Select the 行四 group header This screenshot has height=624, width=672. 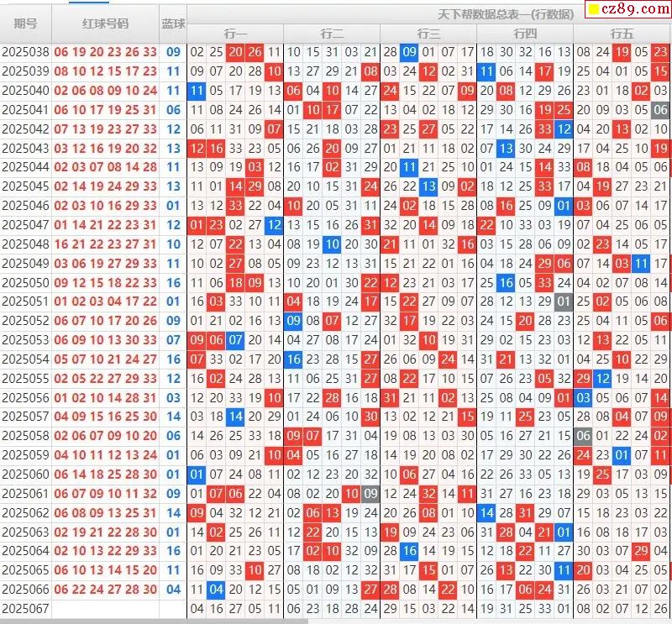tap(525, 34)
